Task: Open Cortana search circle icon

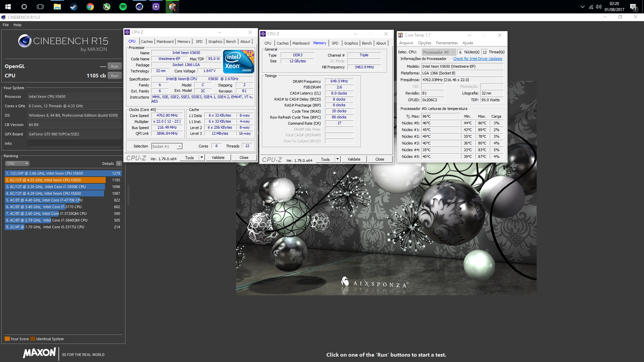Action: point(24,6)
